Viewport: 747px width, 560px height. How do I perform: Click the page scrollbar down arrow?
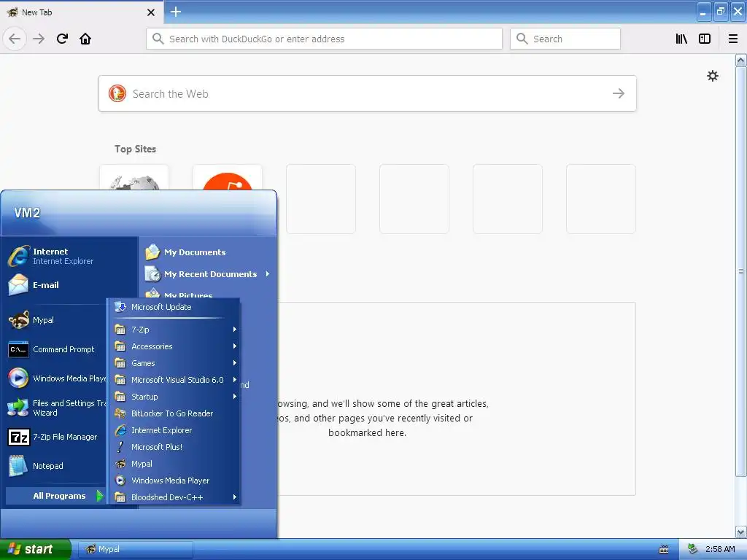click(740, 532)
